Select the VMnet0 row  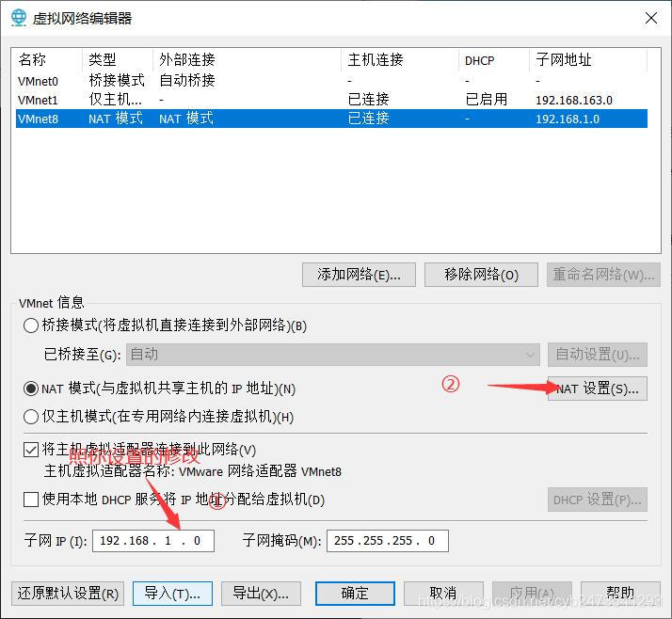(x=331, y=81)
